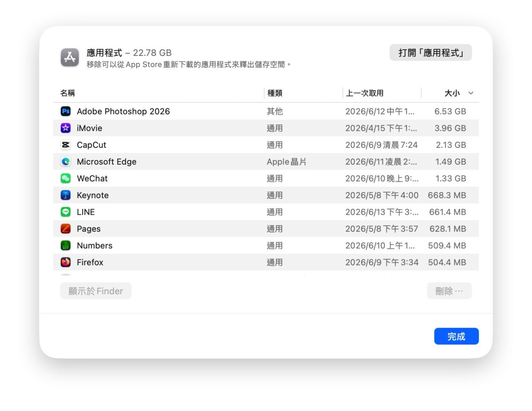Viewport: 532px width, 411px height.
Task: Toggle the sort chevron beside 大小
Action: [471, 93]
